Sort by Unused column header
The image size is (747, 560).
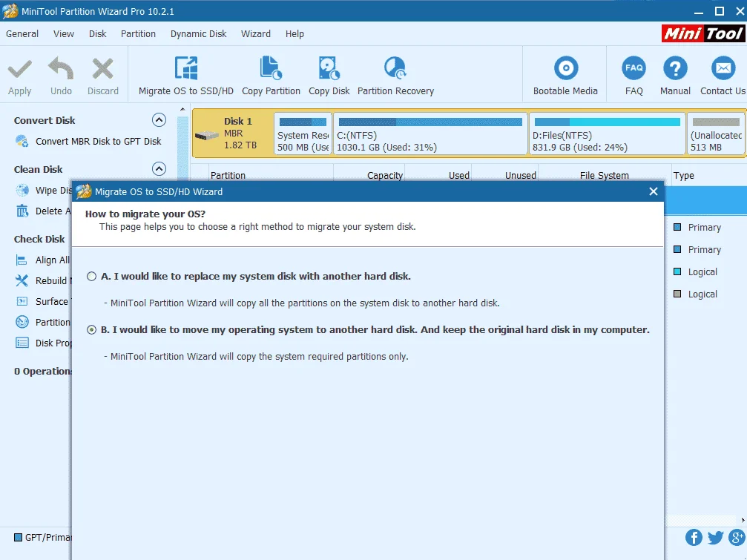(504, 175)
